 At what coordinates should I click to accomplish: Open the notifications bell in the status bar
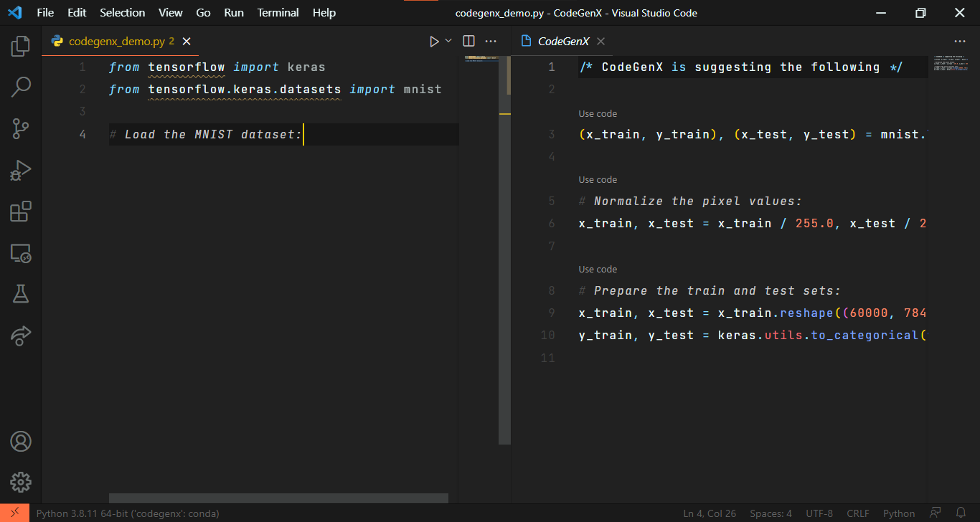pyautogui.click(x=961, y=513)
